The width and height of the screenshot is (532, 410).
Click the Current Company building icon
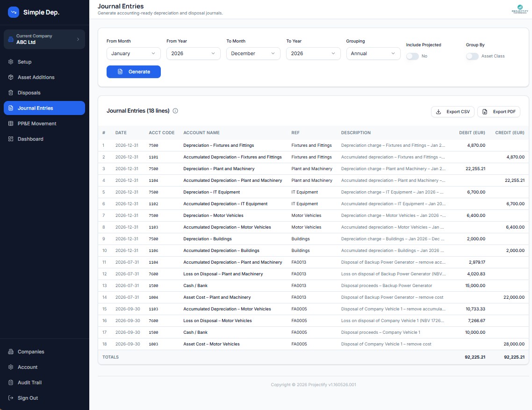pos(11,39)
